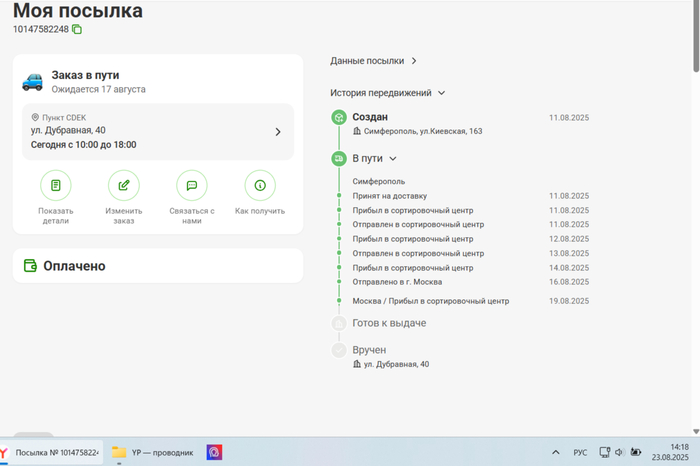Open the app with the purple taskbar icon
This screenshot has height=466, width=700.
click(x=214, y=452)
